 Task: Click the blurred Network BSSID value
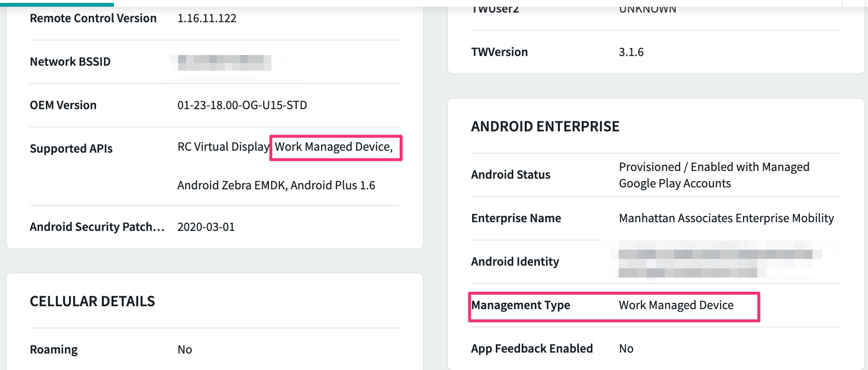(224, 62)
